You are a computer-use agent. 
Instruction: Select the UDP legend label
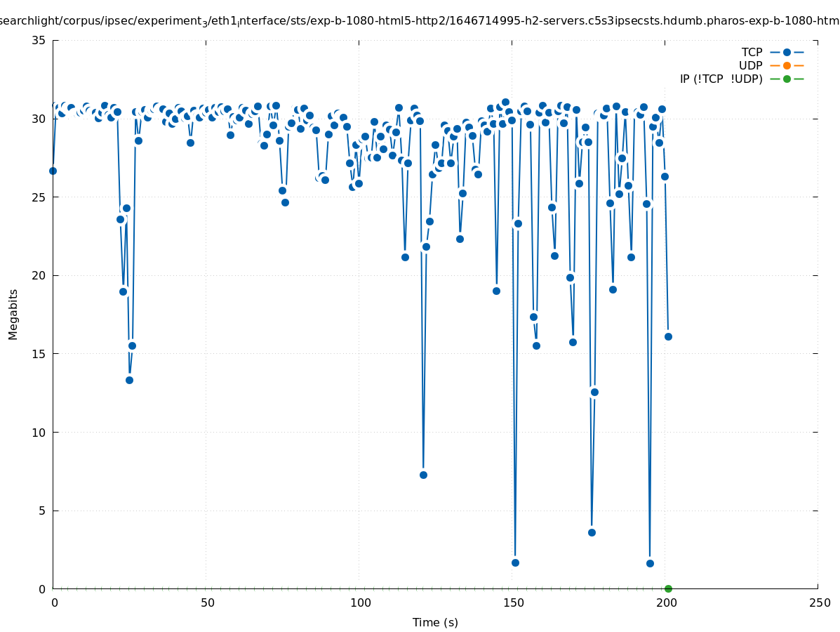750,65
